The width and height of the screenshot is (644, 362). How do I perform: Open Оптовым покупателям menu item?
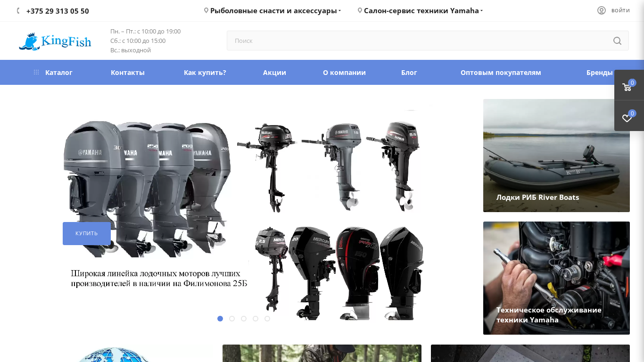(501, 73)
